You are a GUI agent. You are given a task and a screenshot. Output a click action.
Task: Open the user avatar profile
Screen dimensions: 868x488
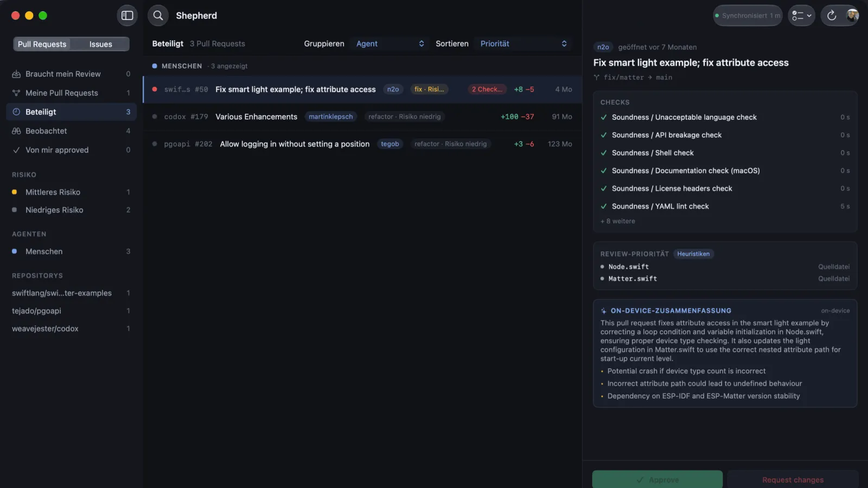pyautogui.click(x=852, y=16)
